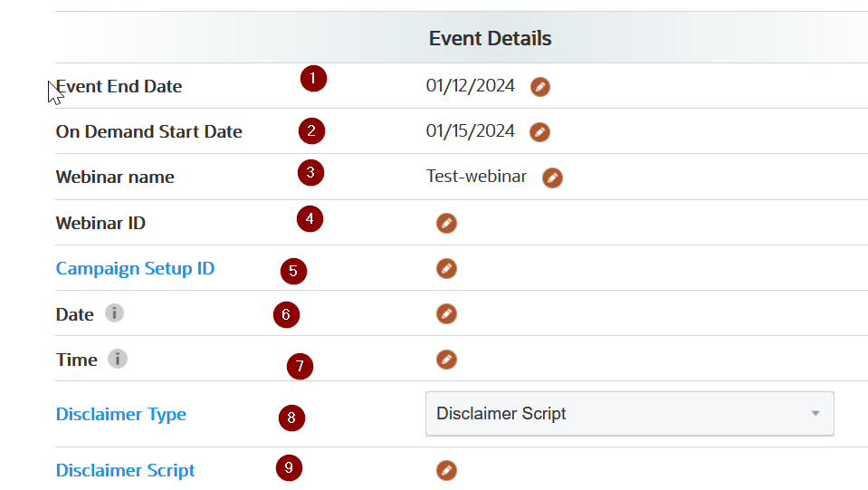Click pencil icon next to Test-webinar
The width and height of the screenshot is (868, 490).
click(552, 178)
